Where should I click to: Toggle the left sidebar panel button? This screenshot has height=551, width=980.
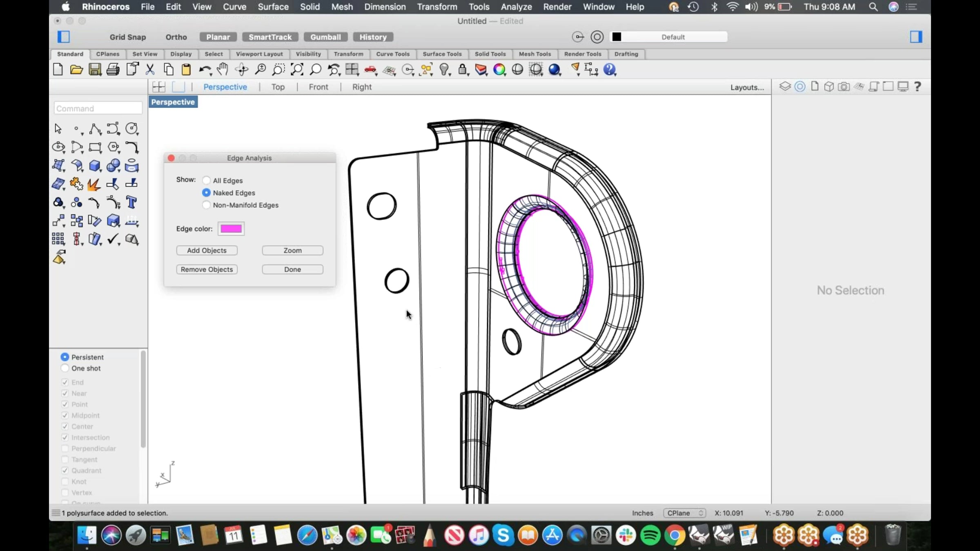pos(64,37)
